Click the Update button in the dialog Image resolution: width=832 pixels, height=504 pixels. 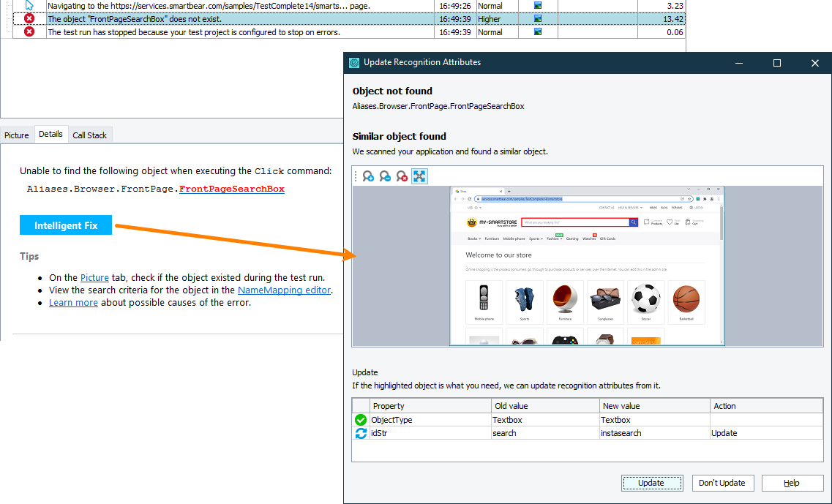[651, 483]
